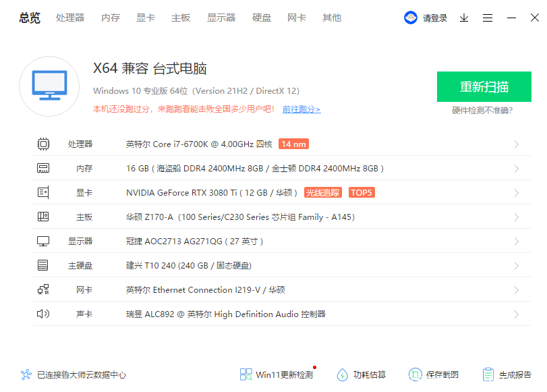
Task: Click the 冠捷 AOC2713 AG271QG text
Action: tap(194, 242)
